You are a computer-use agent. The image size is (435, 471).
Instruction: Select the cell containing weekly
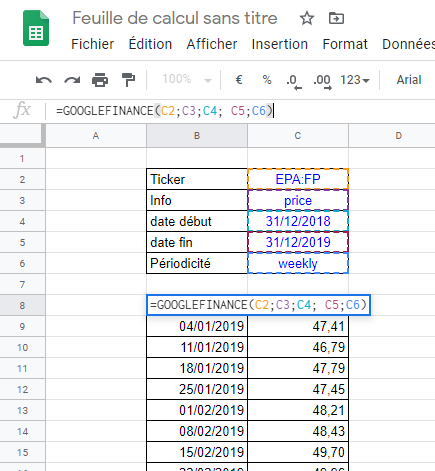[x=298, y=263]
